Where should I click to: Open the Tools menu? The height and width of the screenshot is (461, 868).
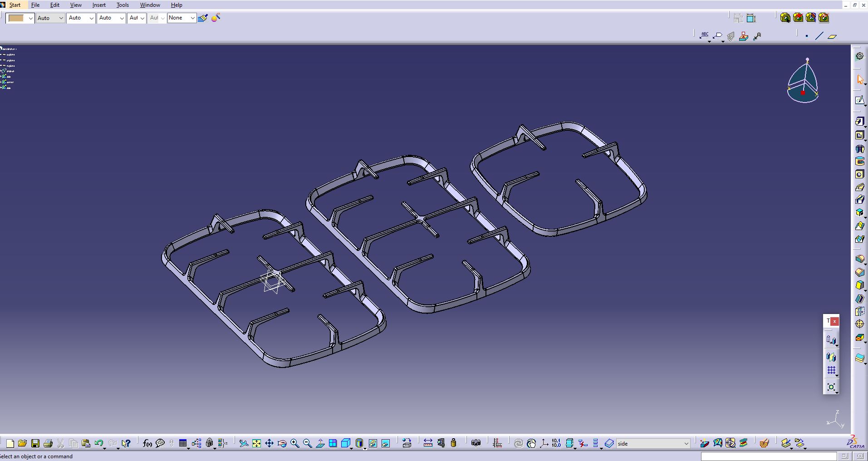pos(123,5)
